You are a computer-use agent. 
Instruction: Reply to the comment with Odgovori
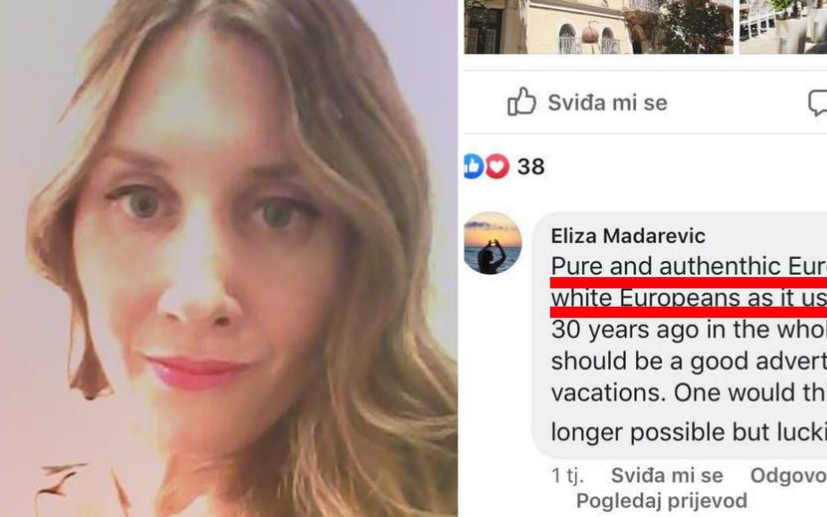point(788,475)
